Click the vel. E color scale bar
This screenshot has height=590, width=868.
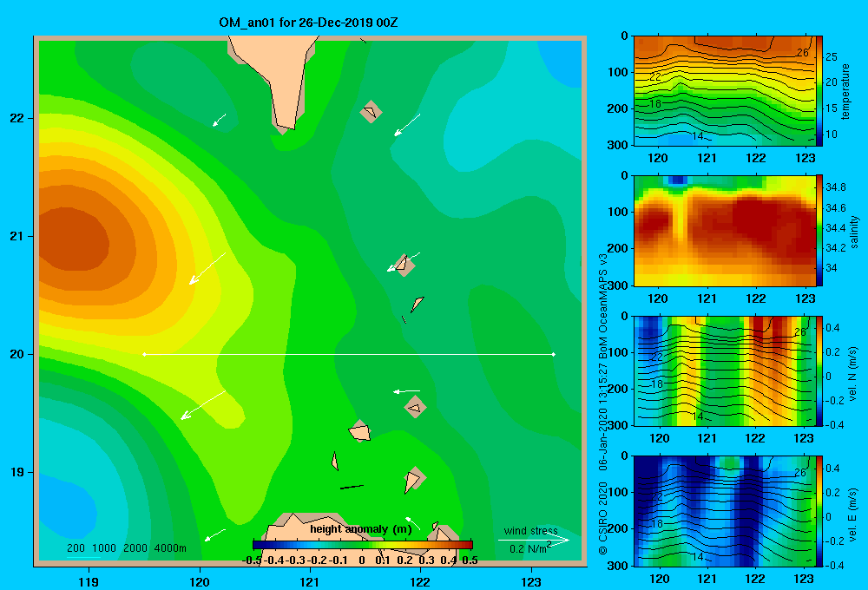(x=819, y=511)
